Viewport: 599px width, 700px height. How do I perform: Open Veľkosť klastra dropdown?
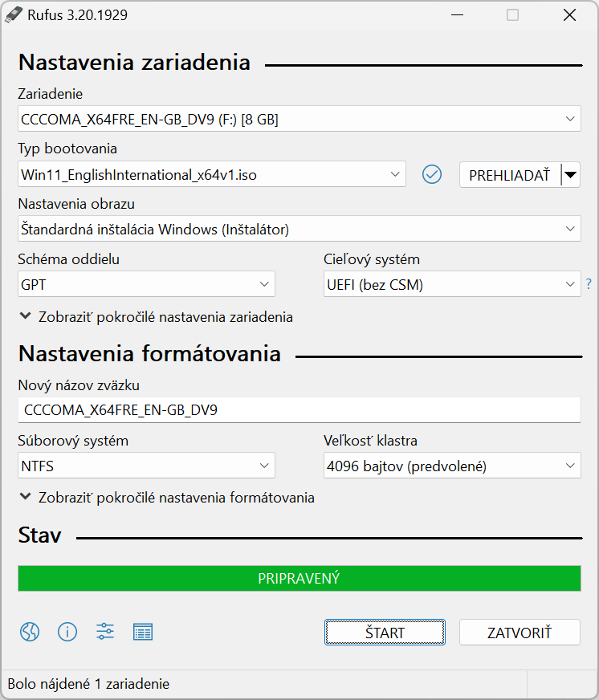(452, 466)
